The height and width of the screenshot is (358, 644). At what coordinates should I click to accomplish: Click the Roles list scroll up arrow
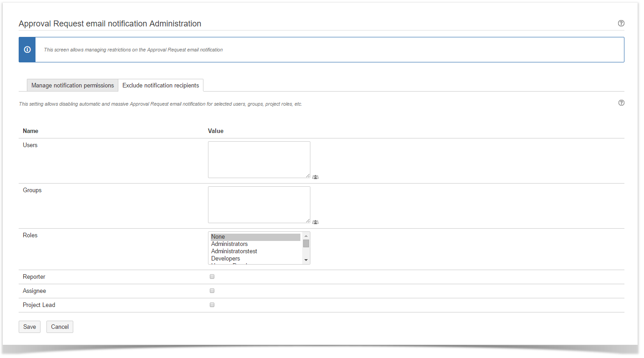tap(306, 236)
